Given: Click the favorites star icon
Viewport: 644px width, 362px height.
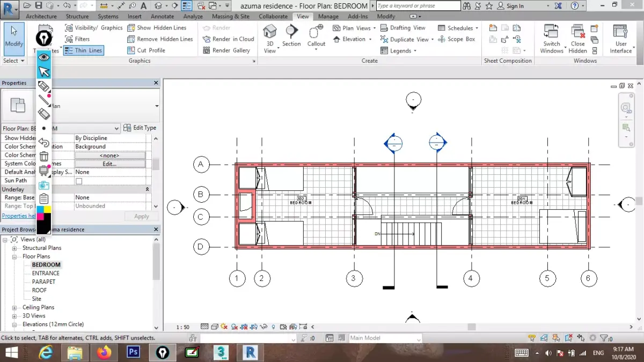Looking at the screenshot, I should (489, 6).
